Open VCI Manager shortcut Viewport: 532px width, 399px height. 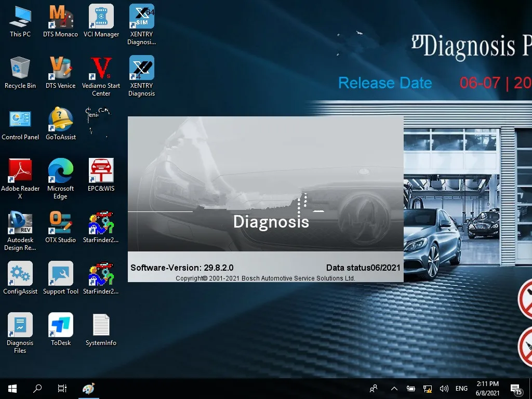pyautogui.click(x=101, y=21)
